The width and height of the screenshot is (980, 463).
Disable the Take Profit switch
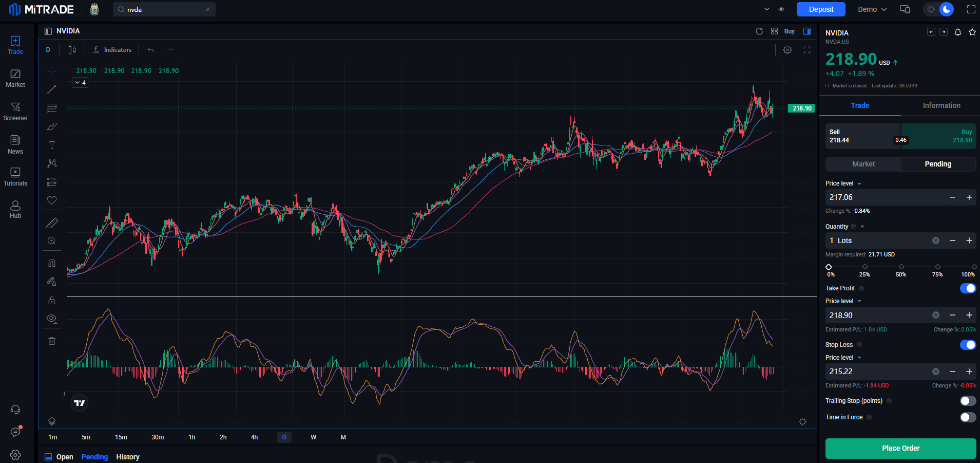[968, 288]
